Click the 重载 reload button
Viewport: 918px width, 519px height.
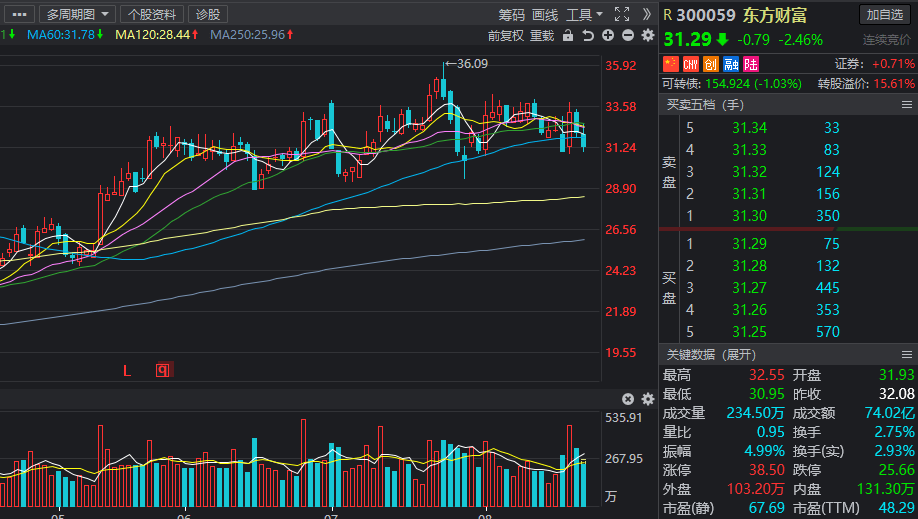click(x=542, y=36)
